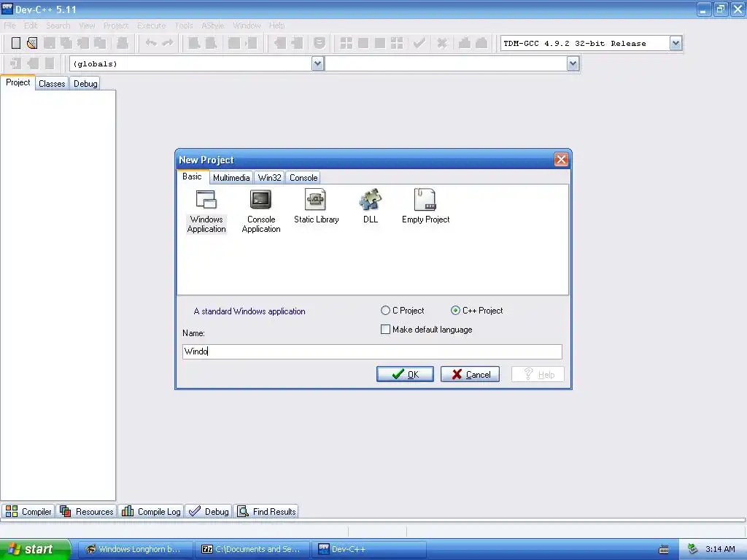Close the New Project dialog

(x=561, y=160)
